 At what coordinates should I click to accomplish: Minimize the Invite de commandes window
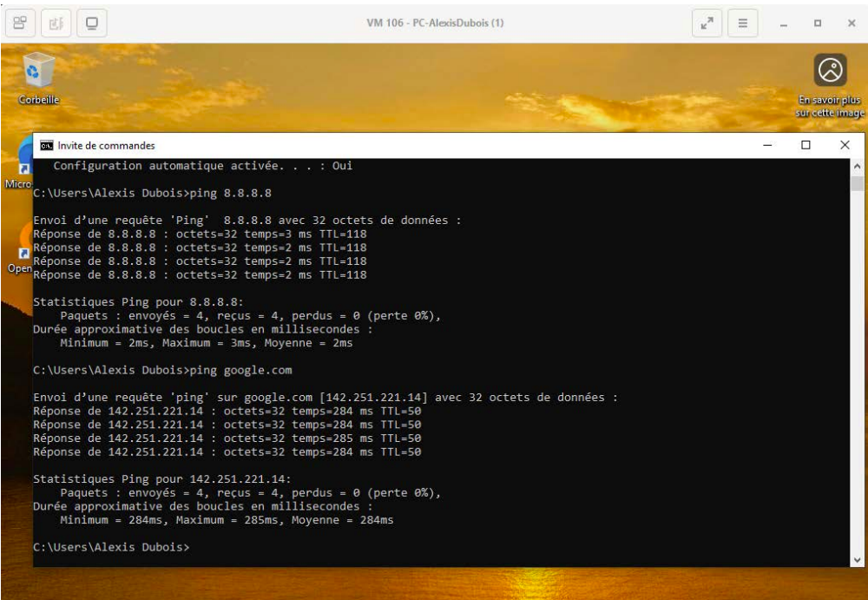tap(768, 145)
